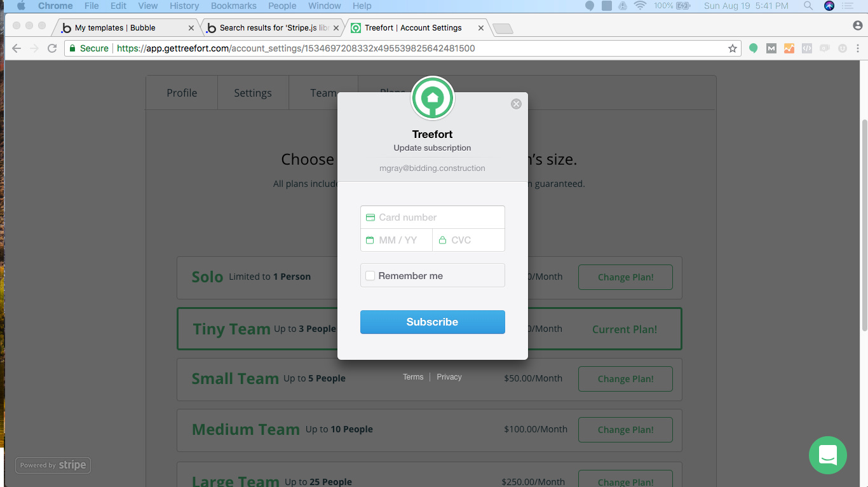Change Plan for the Medium Team plan
Viewport: 868px width, 487px height.
point(625,430)
